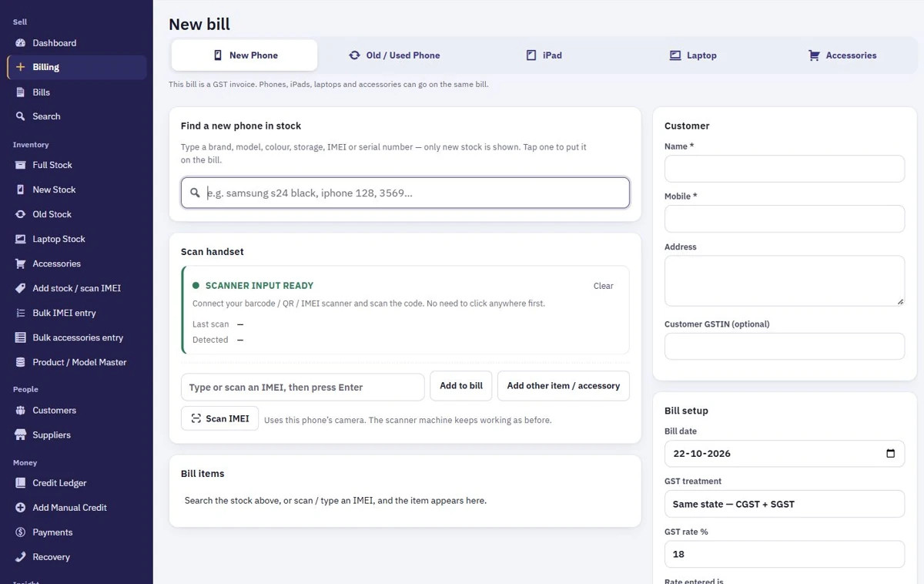Open Accessories cart icon in sidebar
The image size is (924, 584).
tap(20, 263)
